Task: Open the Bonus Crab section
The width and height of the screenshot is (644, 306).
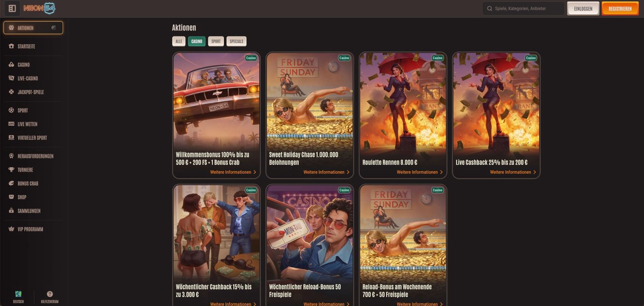Action: tap(28, 183)
